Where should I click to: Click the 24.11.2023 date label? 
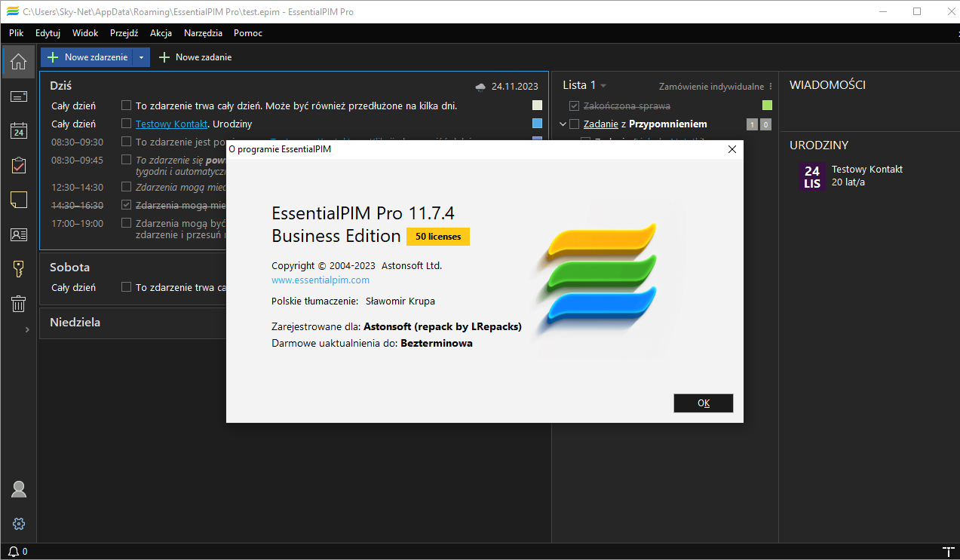(514, 87)
